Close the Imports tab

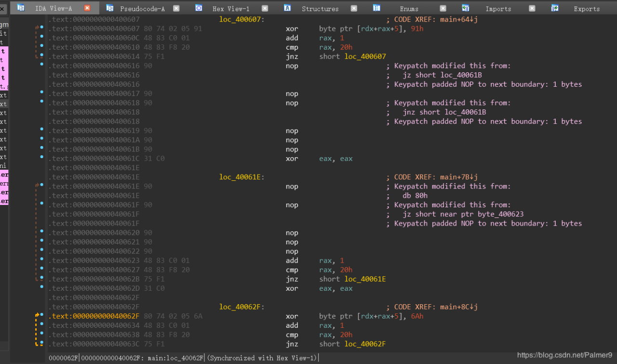pos(532,8)
